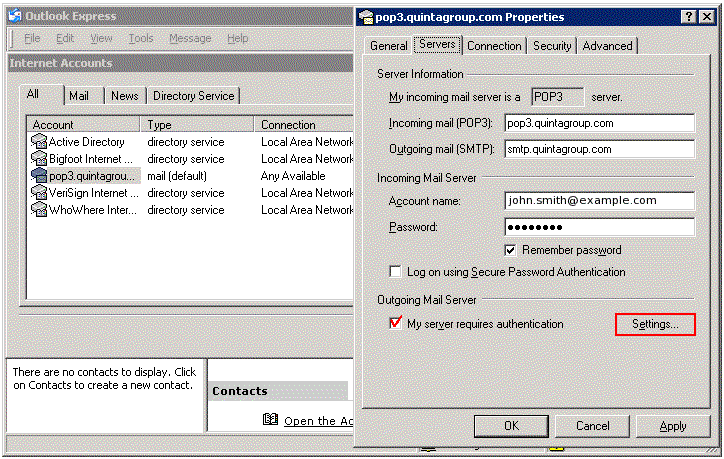Sort by the Account column header
Image resolution: width=724 pixels, height=459 pixels.
coord(84,125)
